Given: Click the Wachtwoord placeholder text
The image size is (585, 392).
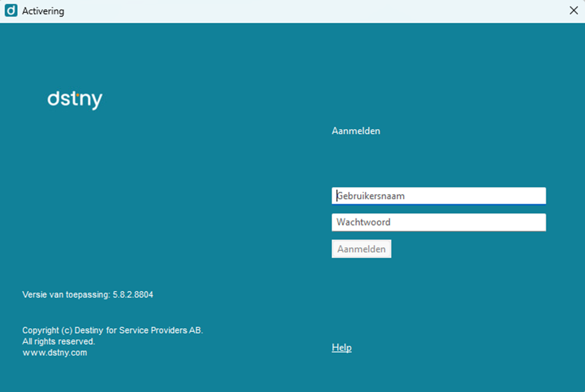Looking at the screenshot, I should point(363,222).
